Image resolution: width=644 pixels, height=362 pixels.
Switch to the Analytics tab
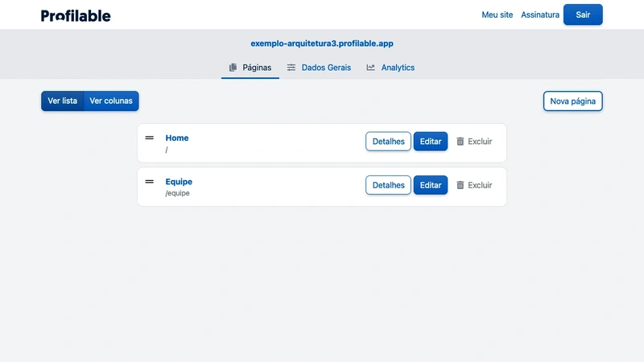398,68
